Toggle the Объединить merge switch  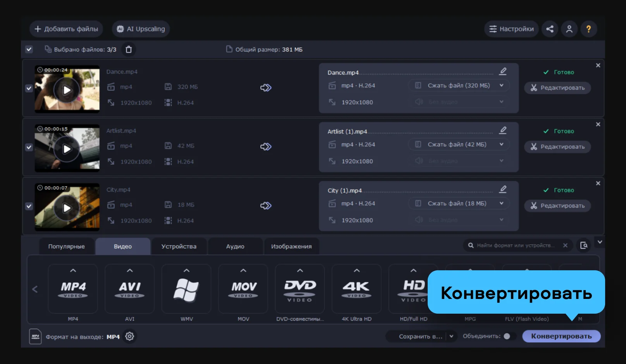[x=509, y=336]
